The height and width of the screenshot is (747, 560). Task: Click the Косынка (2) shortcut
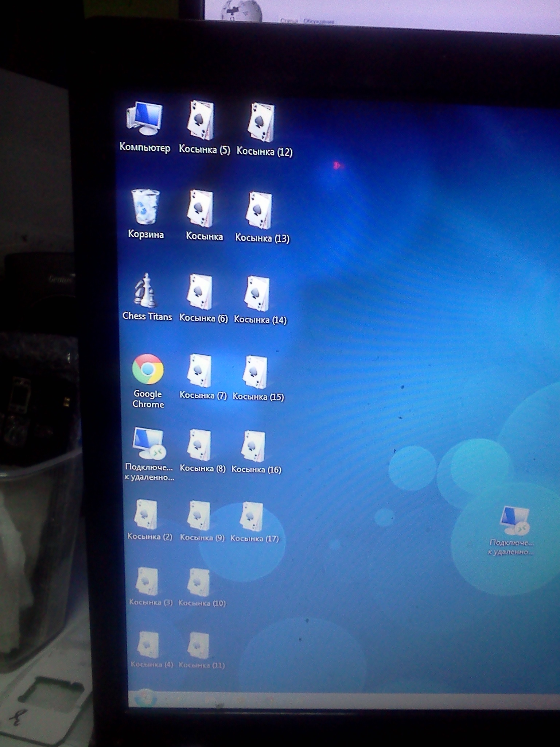pos(149,520)
